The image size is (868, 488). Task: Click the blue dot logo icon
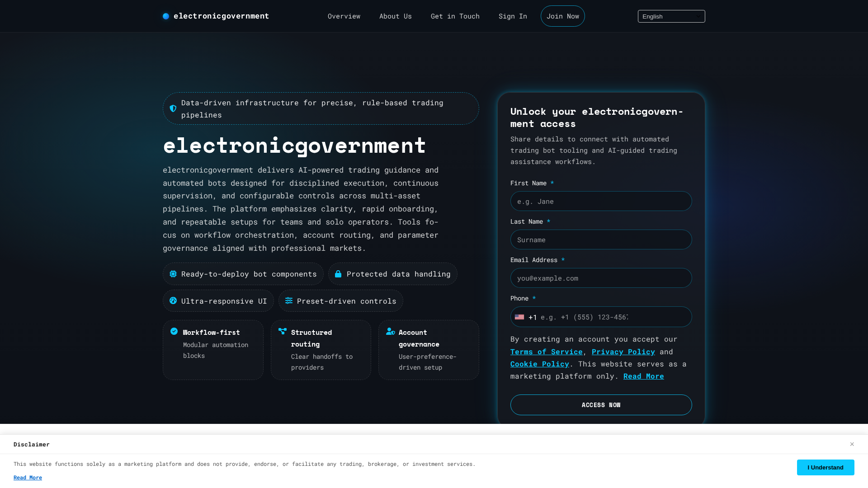click(x=166, y=16)
